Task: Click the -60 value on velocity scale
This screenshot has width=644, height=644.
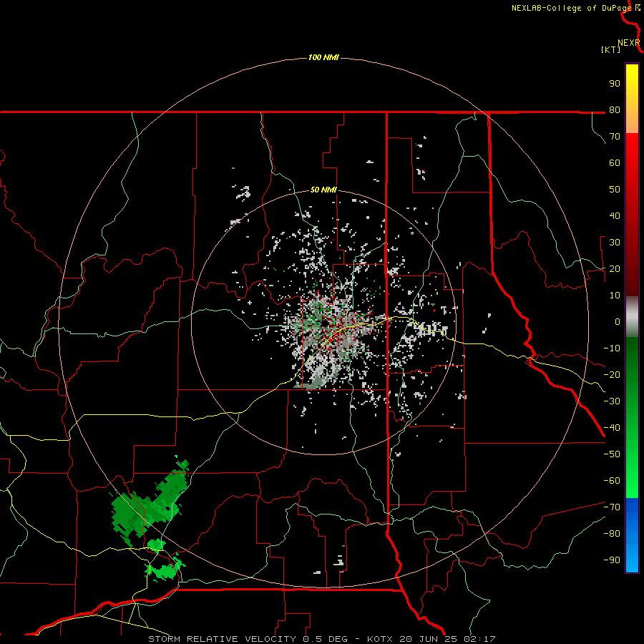Action: point(612,481)
